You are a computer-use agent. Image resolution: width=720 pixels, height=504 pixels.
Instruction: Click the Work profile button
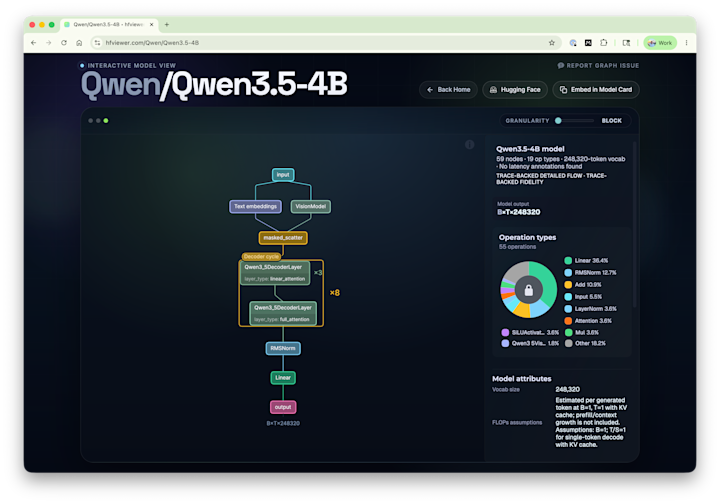pos(660,43)
